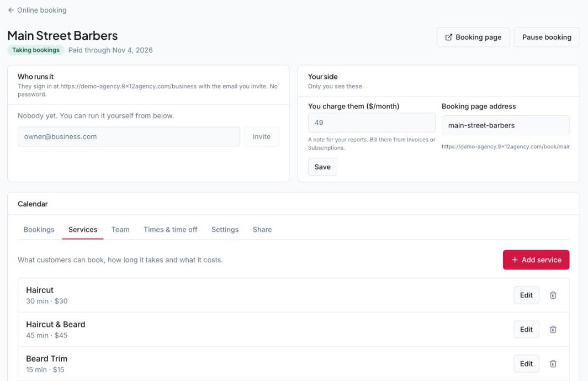This screenshot has height=381, width=588.
Task: Click the 'Only you see these.' note
Action: [x=336, y=86]
